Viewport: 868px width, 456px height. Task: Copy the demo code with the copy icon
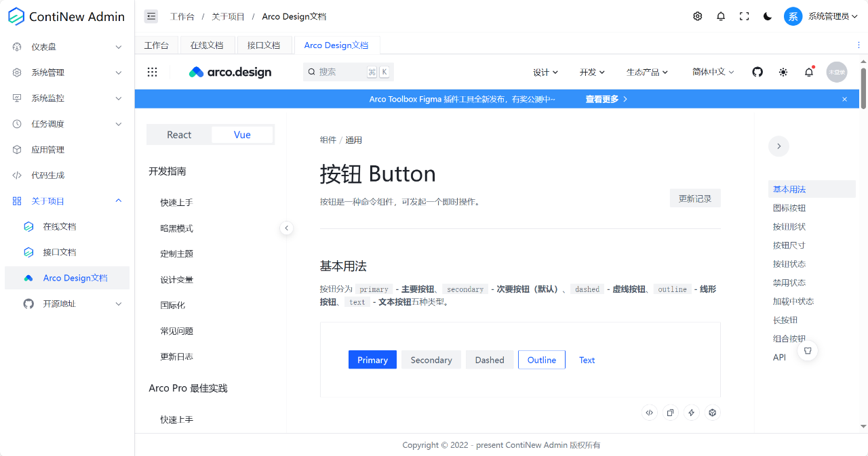click(671, 412)
